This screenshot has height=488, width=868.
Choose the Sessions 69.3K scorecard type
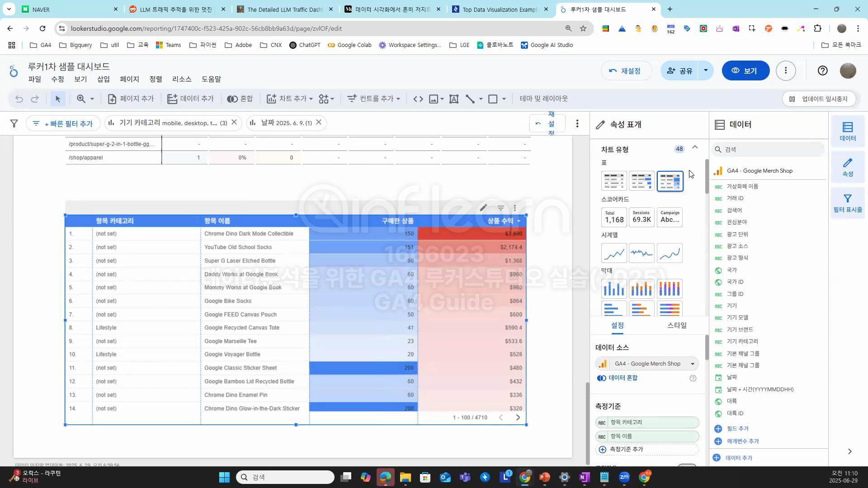[x=642, y=217]
